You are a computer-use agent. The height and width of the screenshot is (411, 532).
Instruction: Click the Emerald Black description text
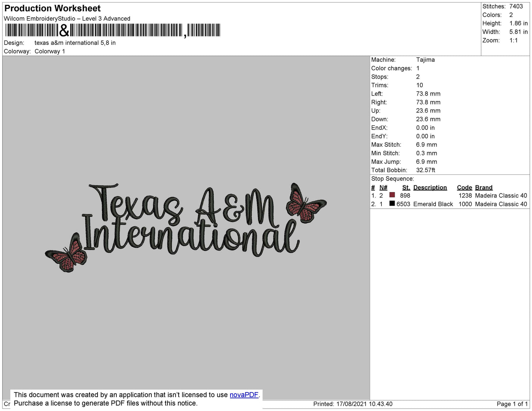coord(433,204)
